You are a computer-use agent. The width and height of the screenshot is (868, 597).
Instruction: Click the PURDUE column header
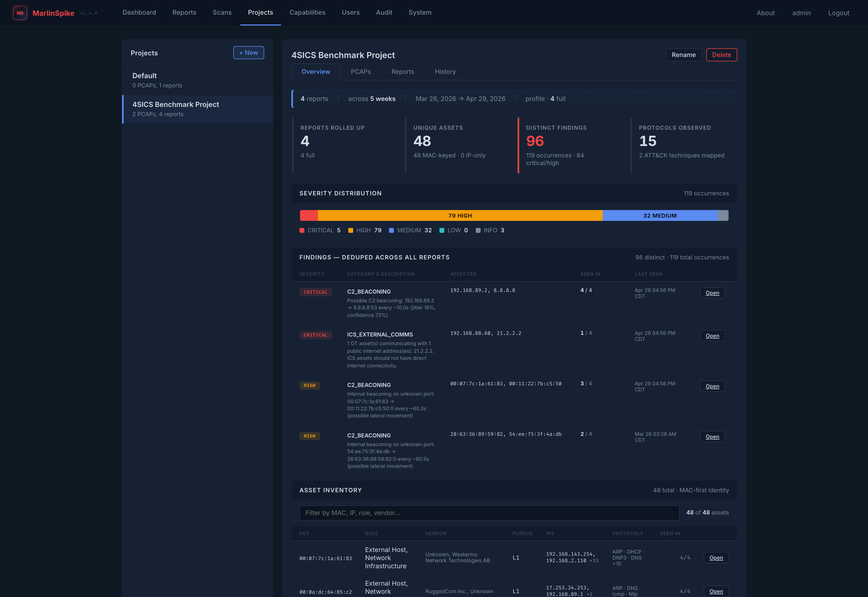click(522, 534)
